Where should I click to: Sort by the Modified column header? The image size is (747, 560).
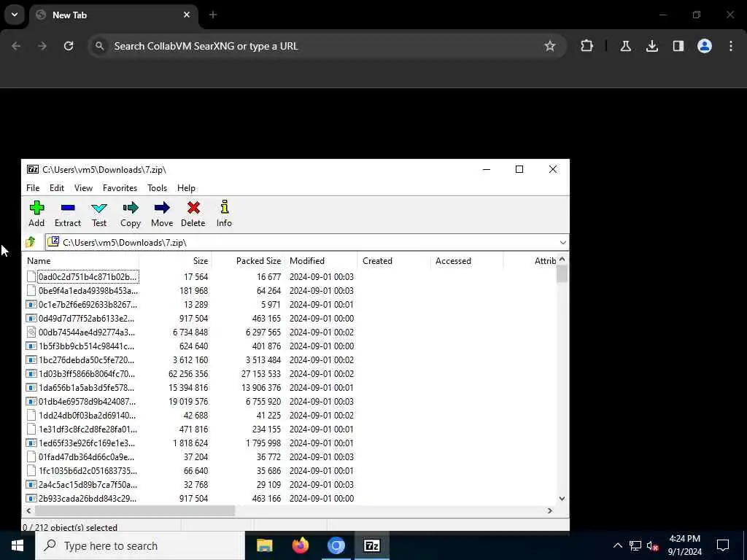pyautogui.click(x=321, y=261)
